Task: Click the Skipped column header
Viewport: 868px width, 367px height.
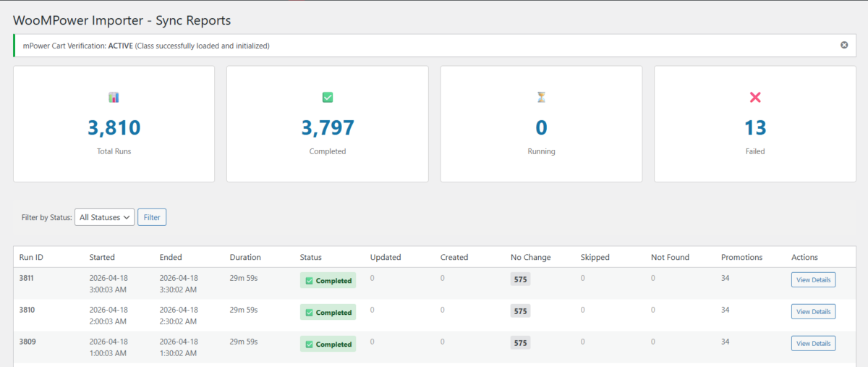Action: 595,257
